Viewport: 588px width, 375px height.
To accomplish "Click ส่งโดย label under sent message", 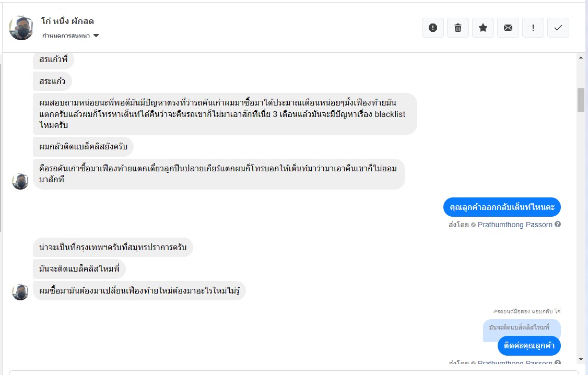I will [x=458, y=225].
